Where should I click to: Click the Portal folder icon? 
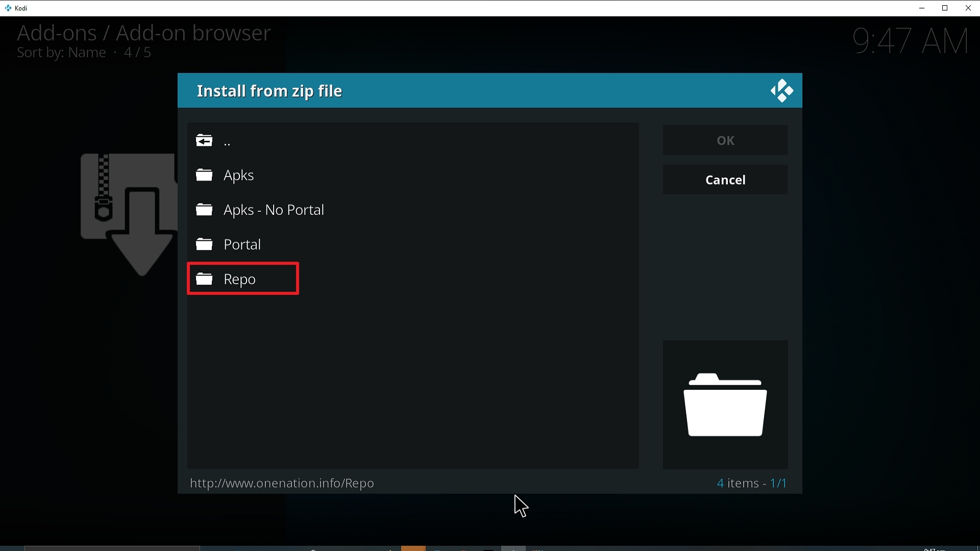(205, 244)
